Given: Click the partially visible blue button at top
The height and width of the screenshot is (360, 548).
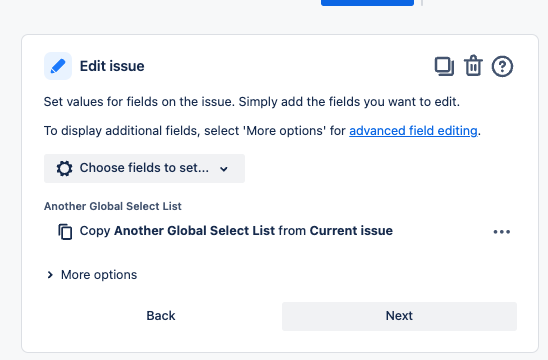Looking at the screenshot, I should pos(367,3).
